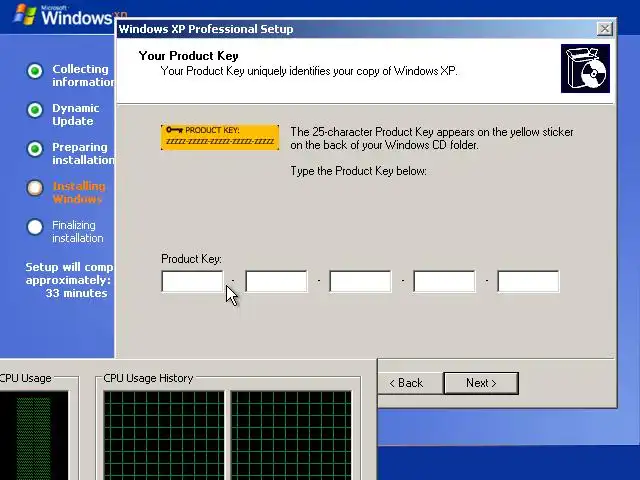Click the 'Product Key:' field label
This screenshot has height=480, width=640.
pyautogui.click(x=191, y=259)
